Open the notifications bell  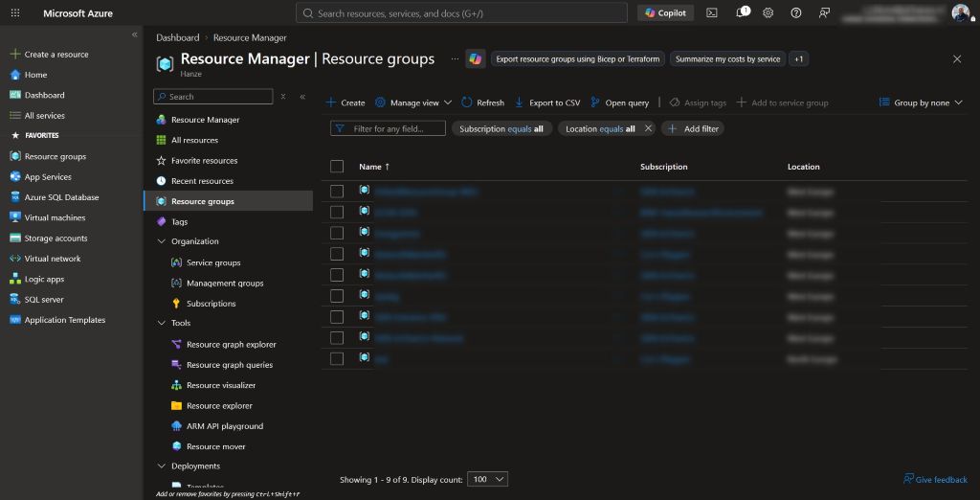click(x=742, y=12)
